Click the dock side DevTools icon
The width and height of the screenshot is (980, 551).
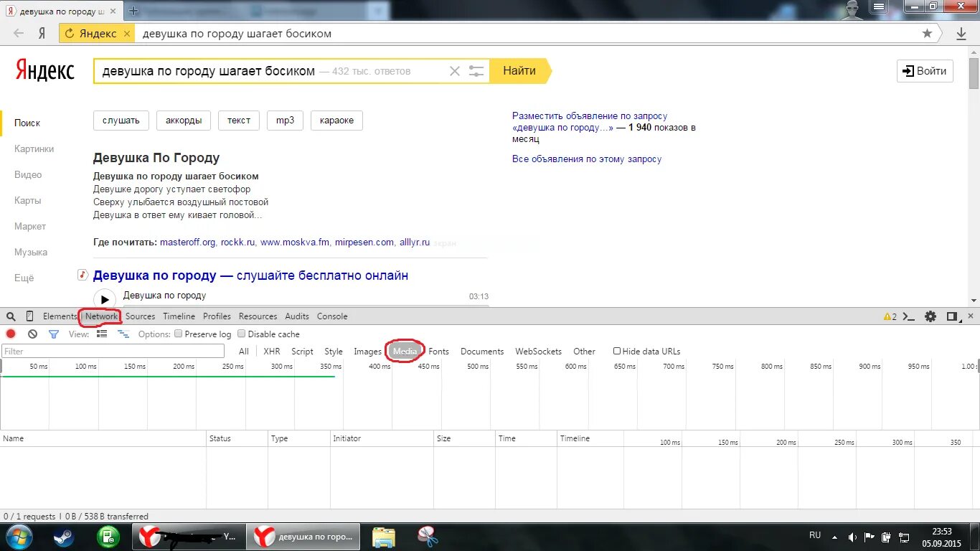point(952,316)
